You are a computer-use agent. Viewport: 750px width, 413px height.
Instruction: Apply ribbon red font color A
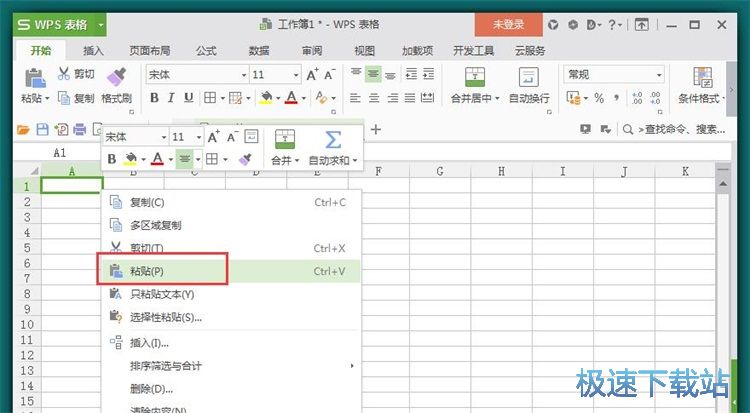click(291, 98)
